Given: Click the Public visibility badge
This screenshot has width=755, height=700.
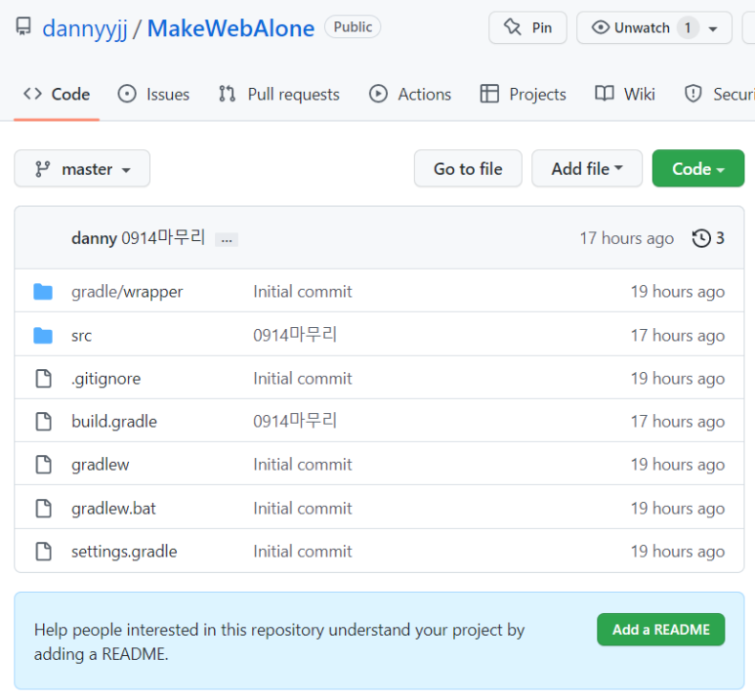Looking at the screenshot, I should [353, 27].
